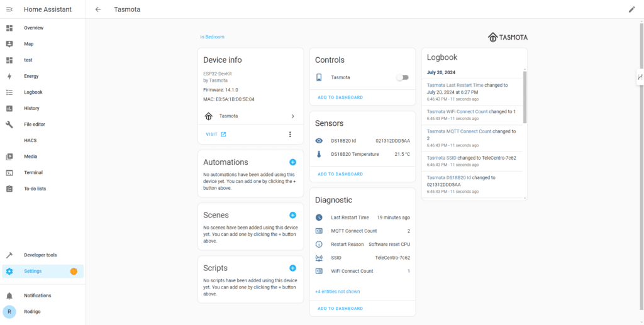
Task: Add a new automation with plus icon
Action: pyautogui.click(x=292, y=162)
